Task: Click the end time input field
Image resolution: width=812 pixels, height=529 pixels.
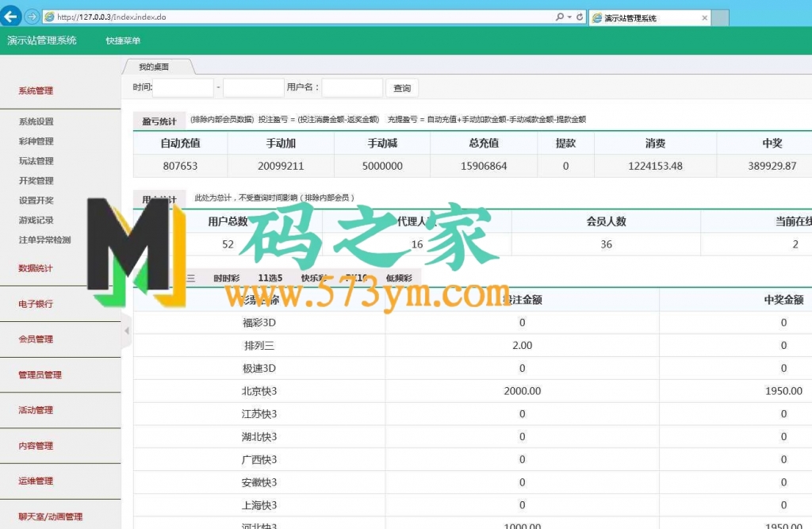Action: click(x=253, y=87)
